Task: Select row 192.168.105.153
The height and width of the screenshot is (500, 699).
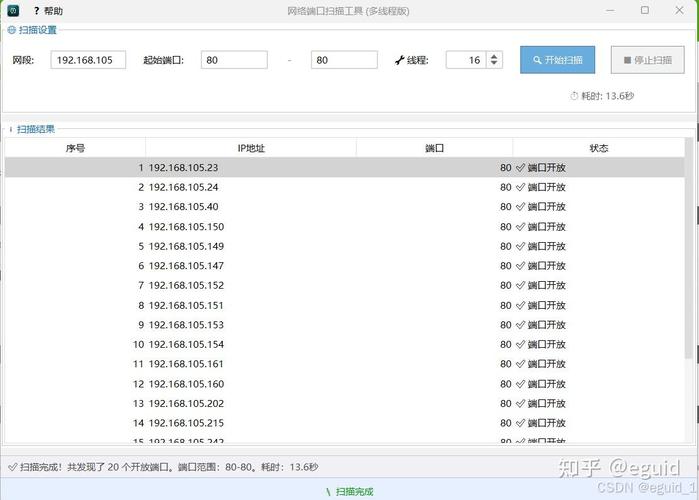Action: [345, 325]
